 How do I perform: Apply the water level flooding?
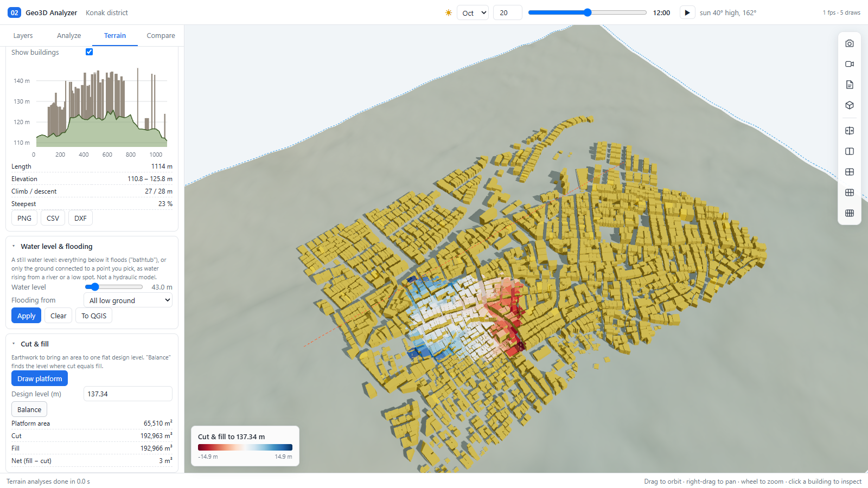click(x=26, y=316)
